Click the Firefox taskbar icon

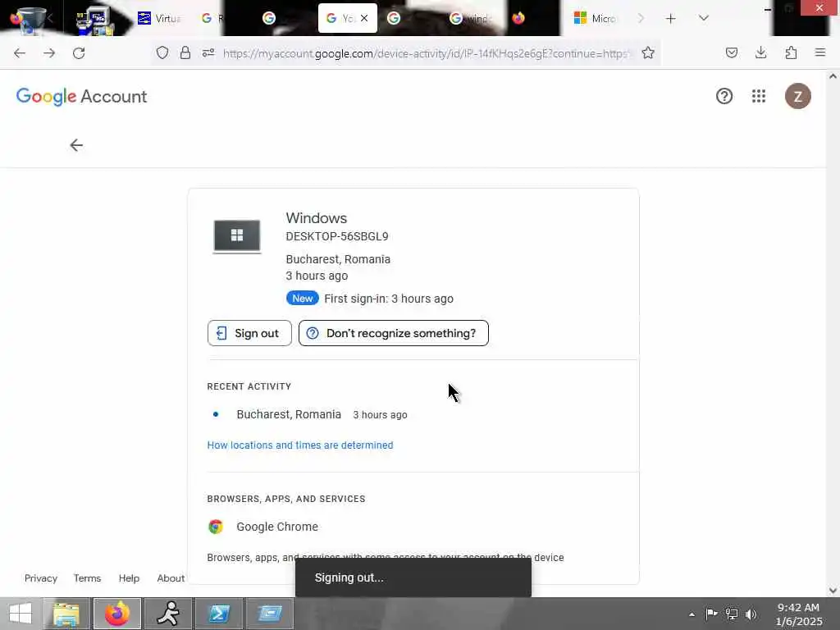click(x=117, y=614)
